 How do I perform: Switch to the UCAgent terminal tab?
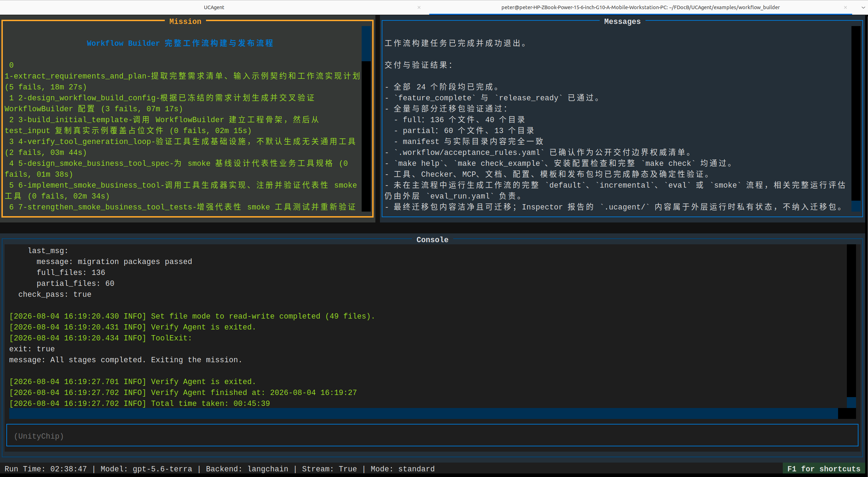214,7
